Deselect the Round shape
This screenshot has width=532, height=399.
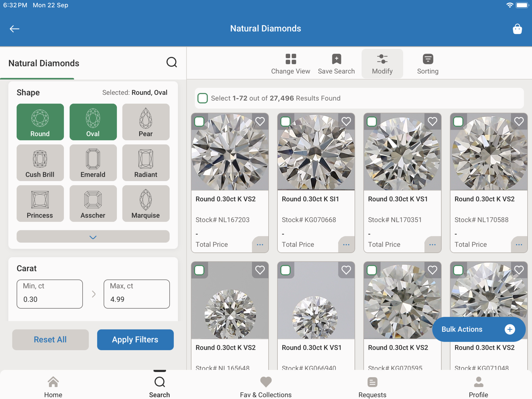click(40, 122)
